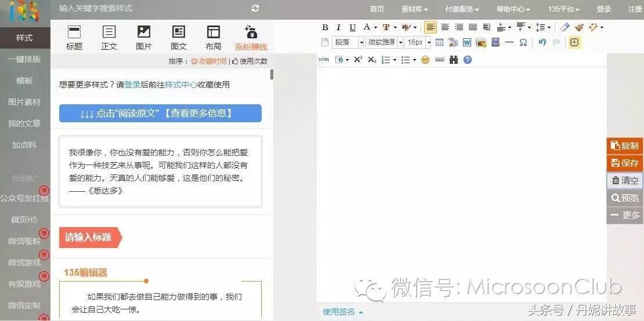
Task: Open the 微软雅黑 font family dropdown
Action: tap(383, 42)
